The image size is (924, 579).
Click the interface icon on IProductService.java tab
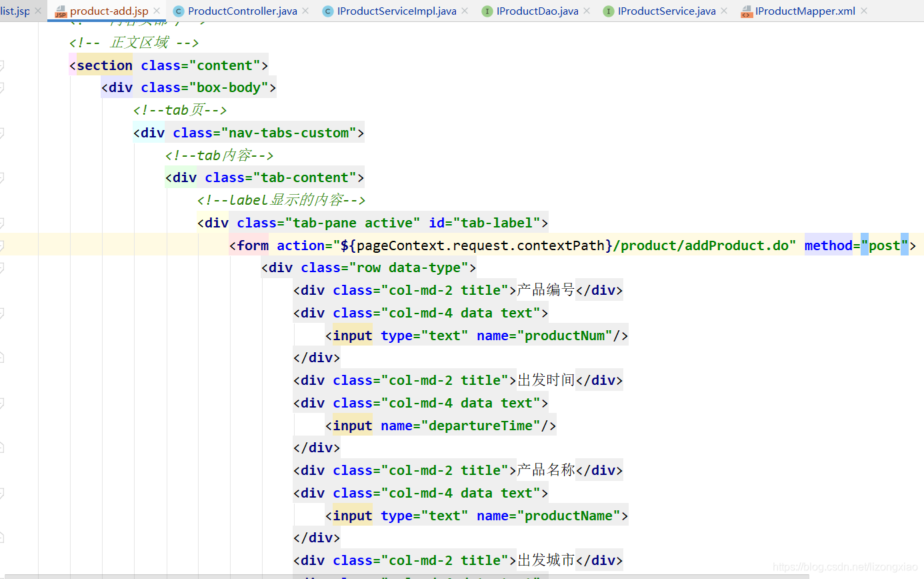(609, 11)
